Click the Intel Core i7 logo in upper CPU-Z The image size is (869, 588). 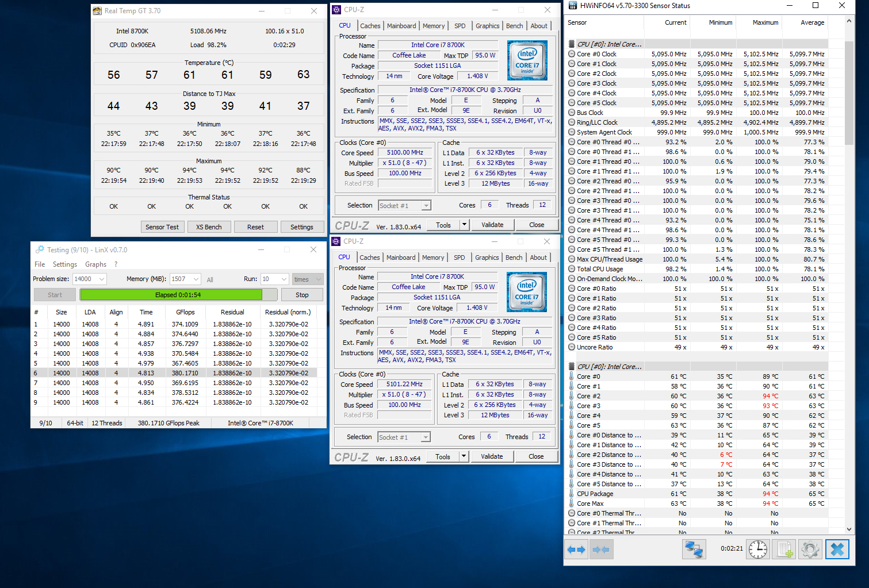pos(527,60)
